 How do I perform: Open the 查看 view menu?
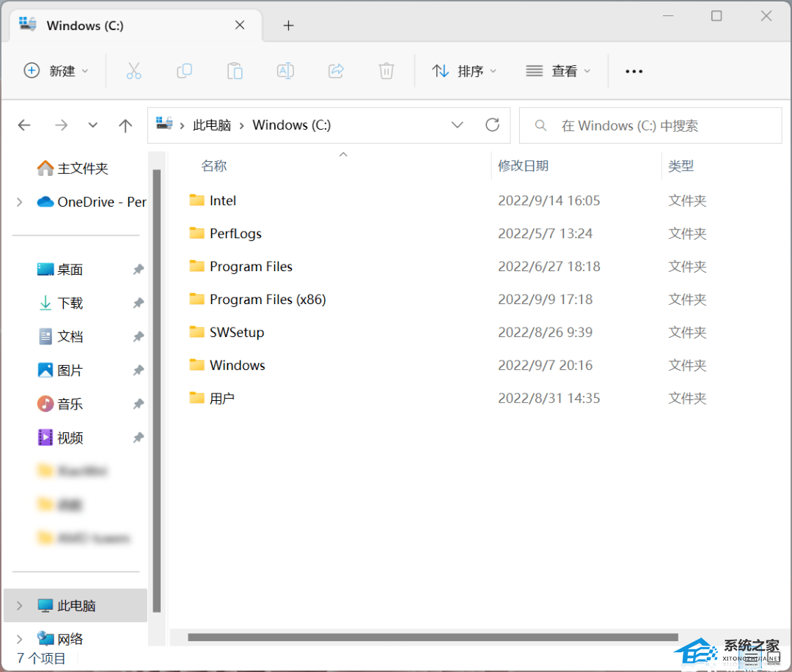point(559,70)
